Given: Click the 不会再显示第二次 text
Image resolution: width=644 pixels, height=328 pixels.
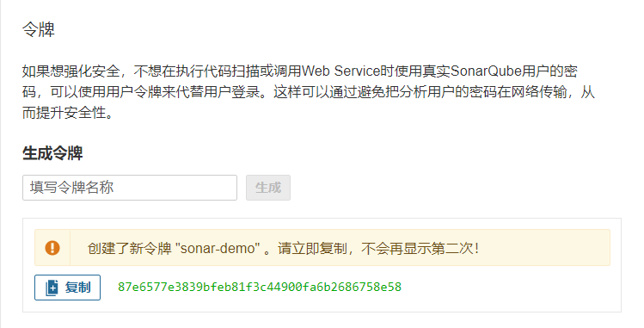Looking at the screenshot, I should pos(417,248).
